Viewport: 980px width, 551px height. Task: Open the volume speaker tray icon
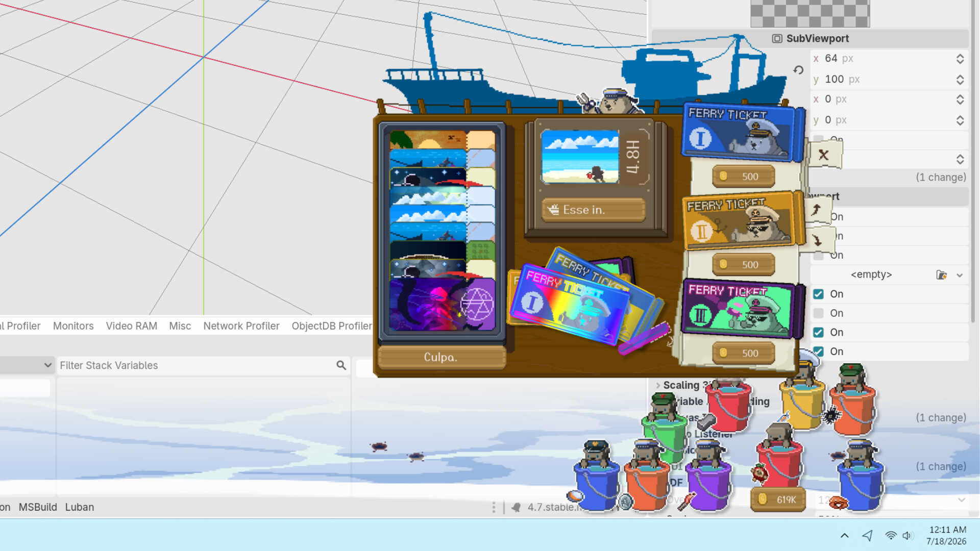click(907, 535)
